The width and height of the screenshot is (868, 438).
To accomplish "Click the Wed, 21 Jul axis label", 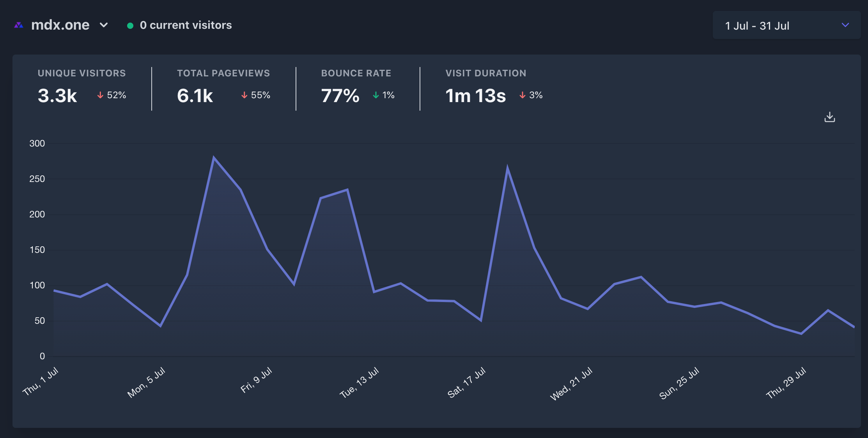I will [571, 383].
